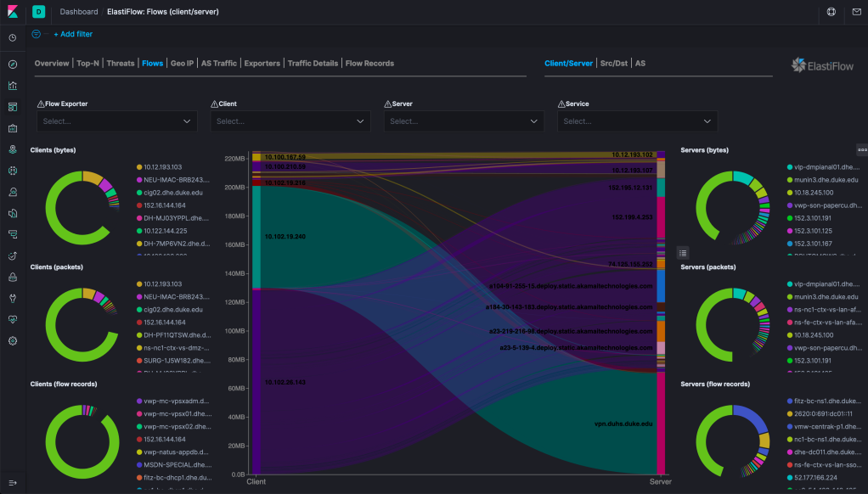Open SIEM from the sidebar

13,278
